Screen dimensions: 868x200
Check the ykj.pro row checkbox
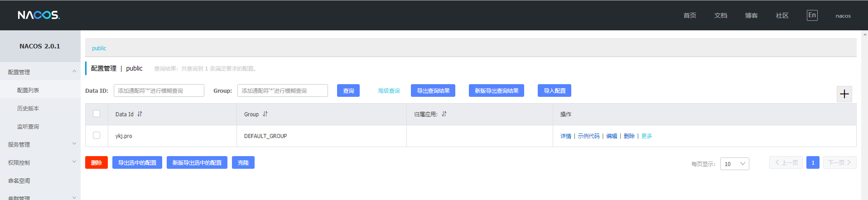(x=96, y=135)
